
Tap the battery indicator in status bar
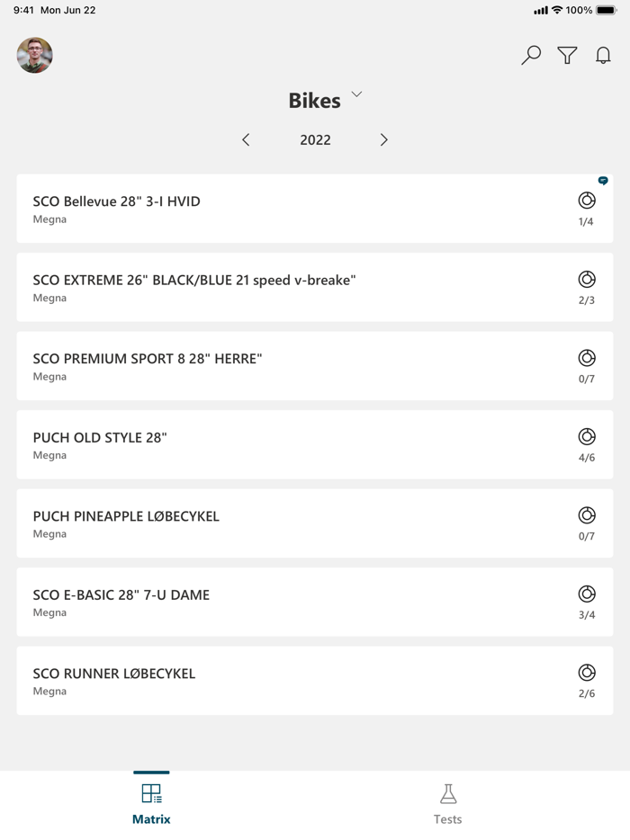(x=606, y=11)
